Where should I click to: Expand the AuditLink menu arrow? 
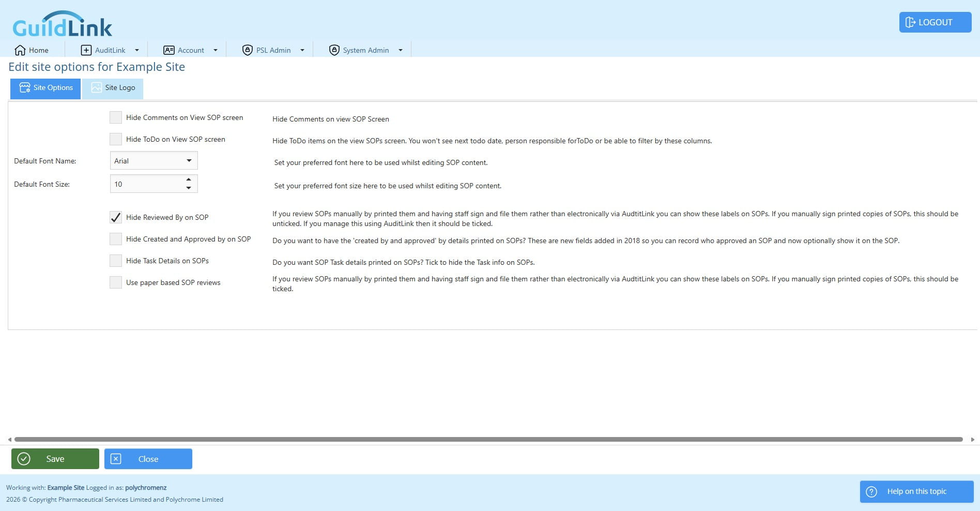click(137, 50)
